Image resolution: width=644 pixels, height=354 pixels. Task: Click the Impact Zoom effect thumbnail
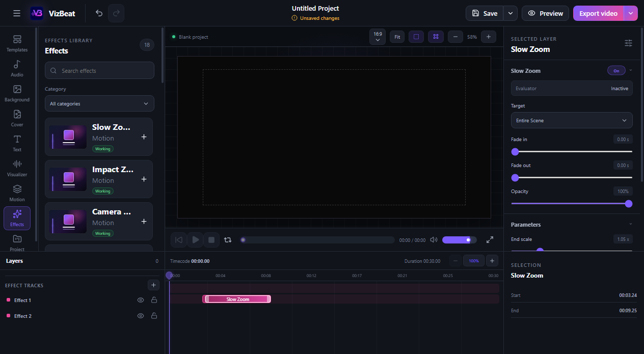[68, 179]
